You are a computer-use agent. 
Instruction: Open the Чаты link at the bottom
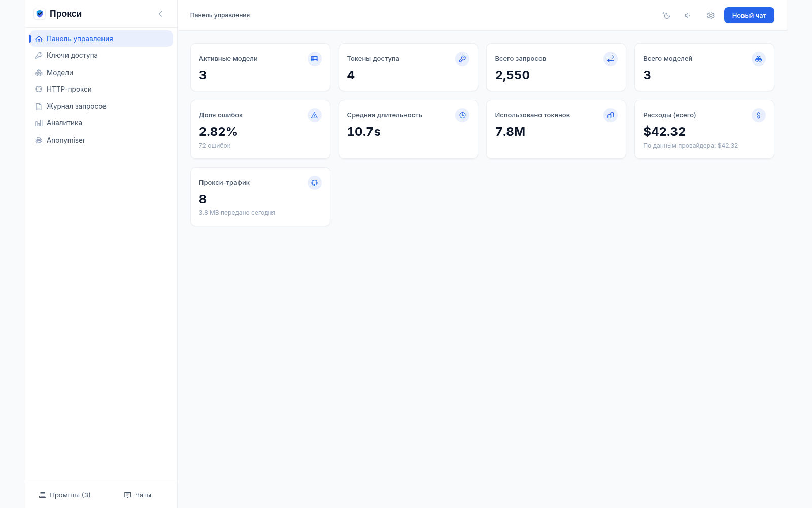click(x=138, y=495)
